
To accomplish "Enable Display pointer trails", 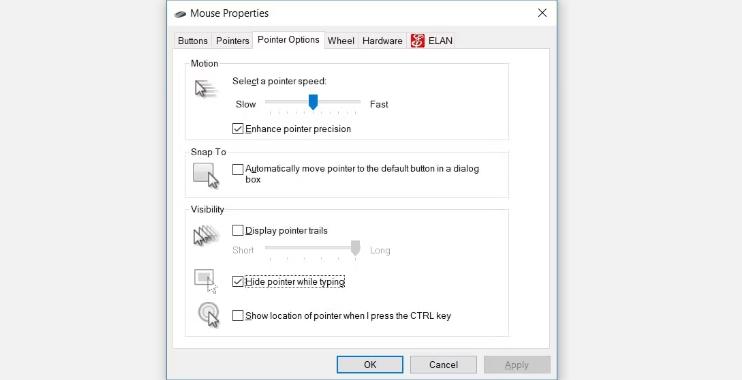I will (238, 230).
